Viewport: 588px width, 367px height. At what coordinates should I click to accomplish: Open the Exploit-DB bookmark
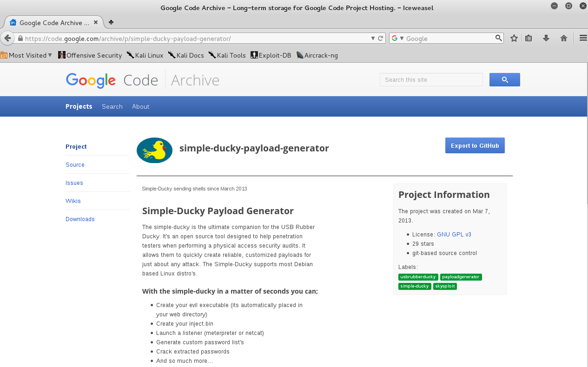(x=271, y=55)
